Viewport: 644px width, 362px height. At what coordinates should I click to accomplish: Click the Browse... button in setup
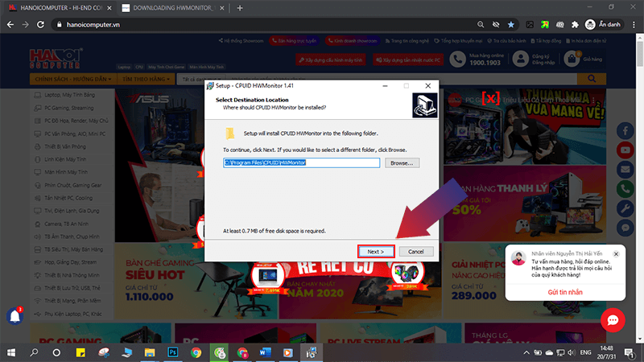pos(402,162)
